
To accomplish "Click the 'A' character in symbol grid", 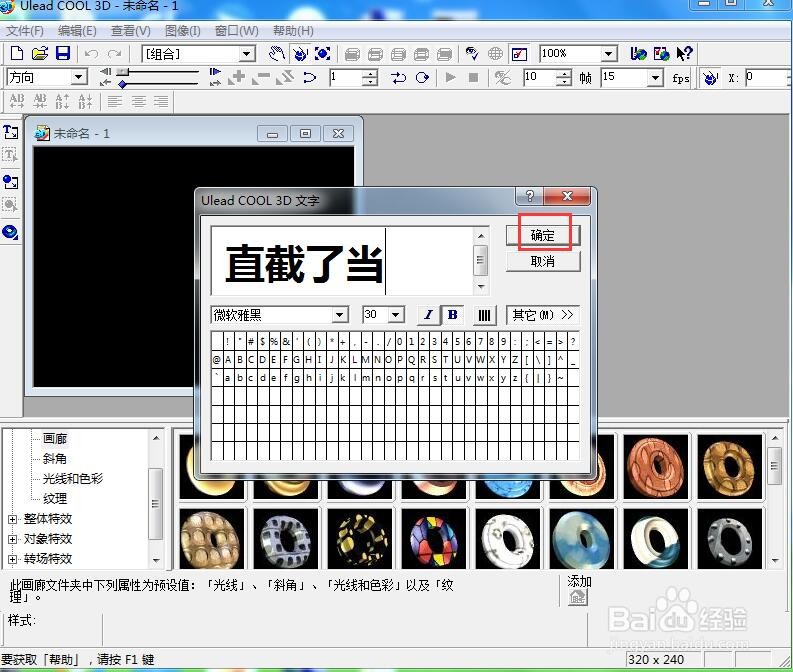I will 228,360.
